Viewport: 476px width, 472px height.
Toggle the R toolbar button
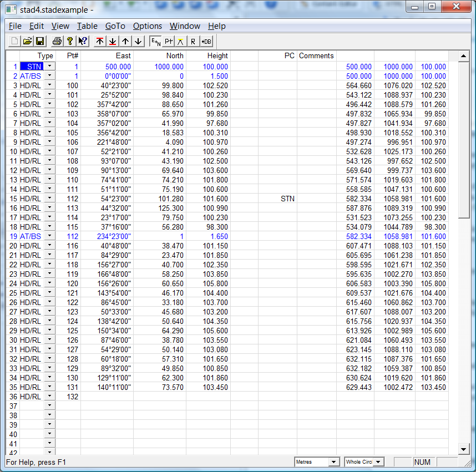(193, 41)
